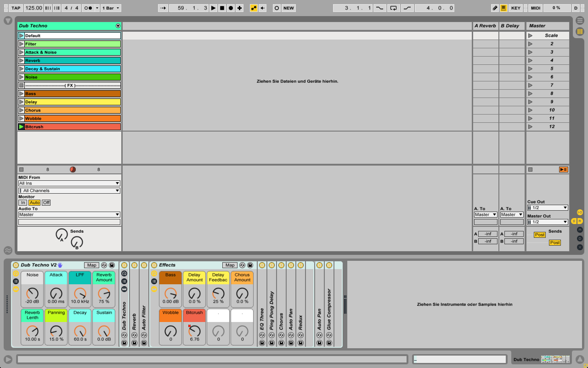Viewport: 588px width, 368px height.
Task: Launch the Bitcrush clip
Action: [21, 127]
